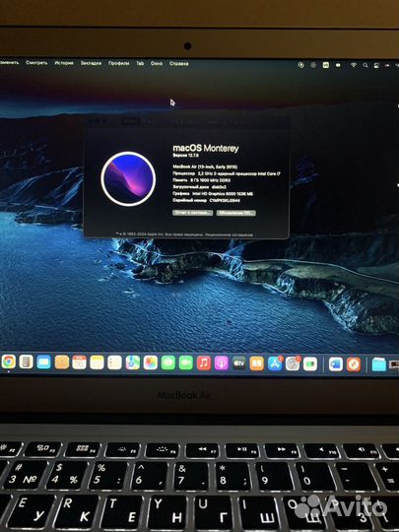Viewport: 399px width, 532px height.
Task: Click the "Версия 12.7.6" version text
Action: pyautogui.click(x=185, y=156)
